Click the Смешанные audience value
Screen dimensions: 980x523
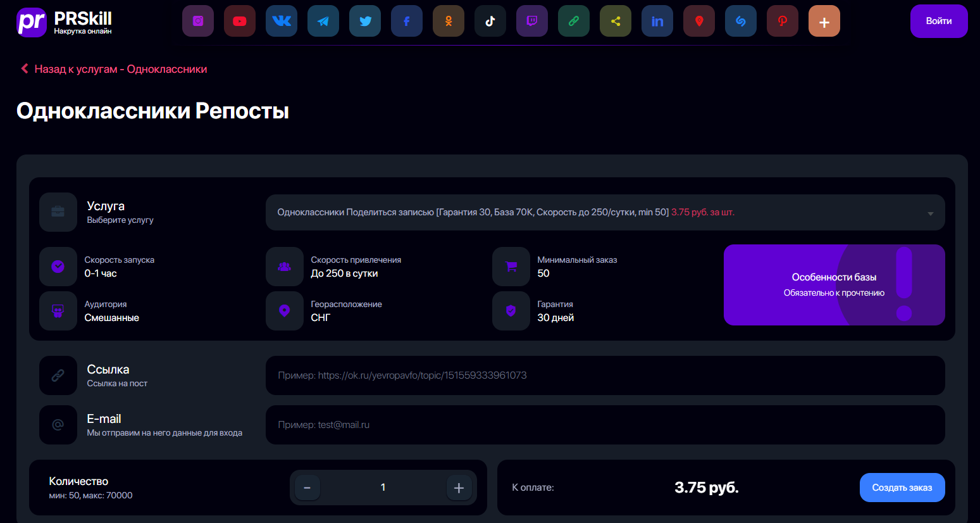coord(112,318)
